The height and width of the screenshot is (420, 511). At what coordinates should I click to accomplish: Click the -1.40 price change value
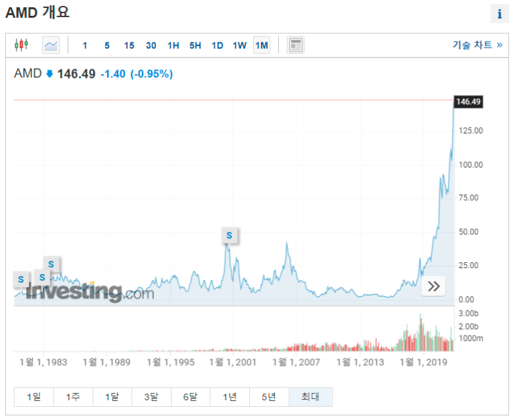tap(113, 74)
